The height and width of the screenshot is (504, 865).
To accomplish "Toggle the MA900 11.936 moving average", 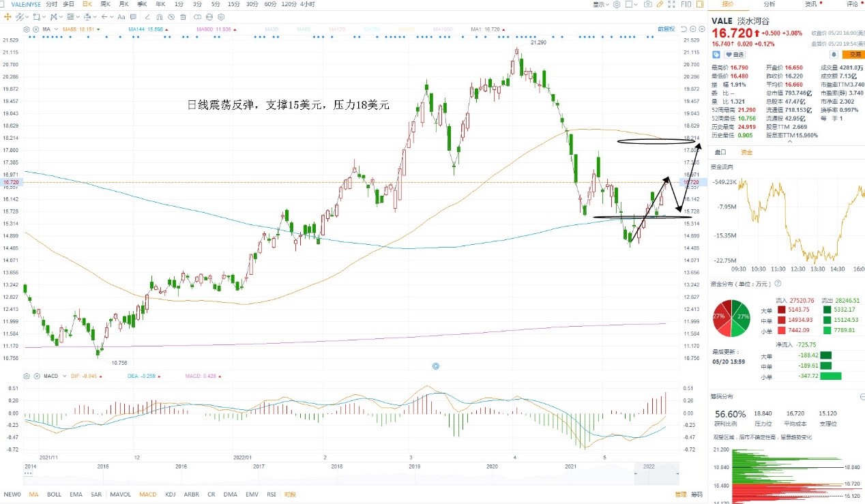I will tap(216, 29).
